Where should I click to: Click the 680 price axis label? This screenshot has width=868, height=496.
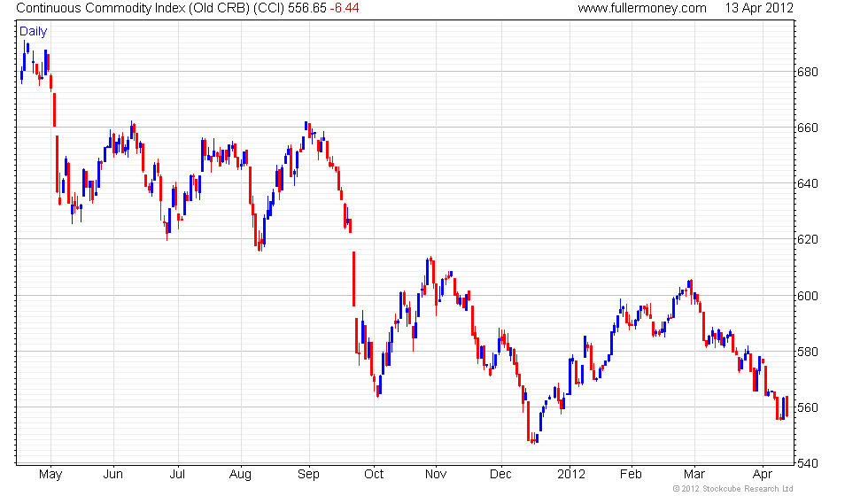tap(807, 72)
